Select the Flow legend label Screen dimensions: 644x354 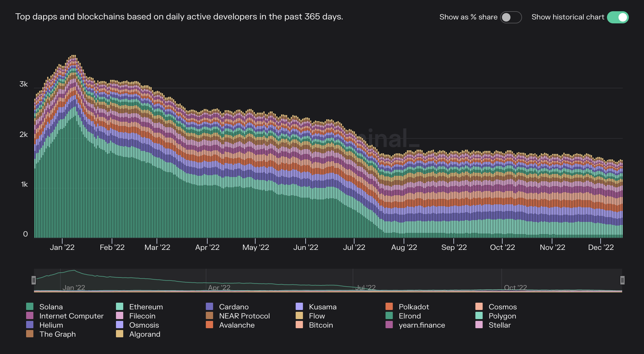[x=317, y=316]
